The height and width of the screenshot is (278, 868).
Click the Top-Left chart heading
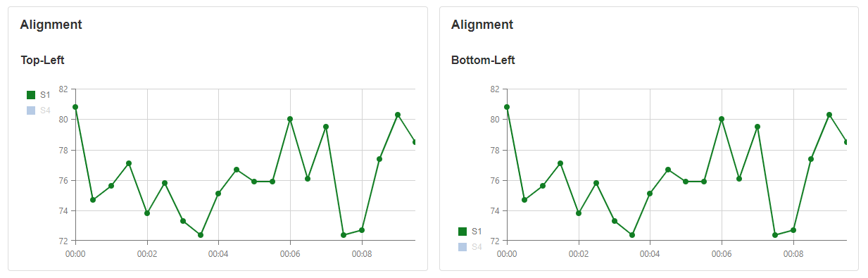pyautogui.click(x=42, y=61)
